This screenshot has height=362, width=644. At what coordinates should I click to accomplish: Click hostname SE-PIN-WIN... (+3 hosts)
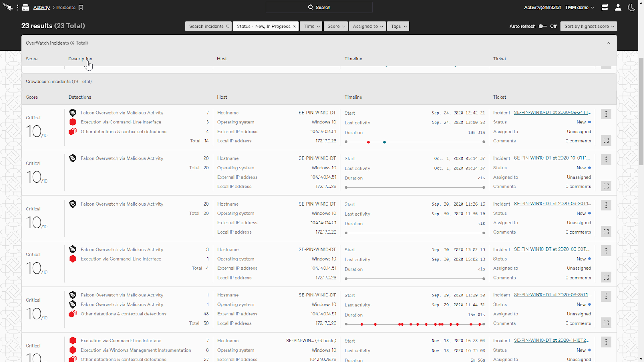click(311, 341)
